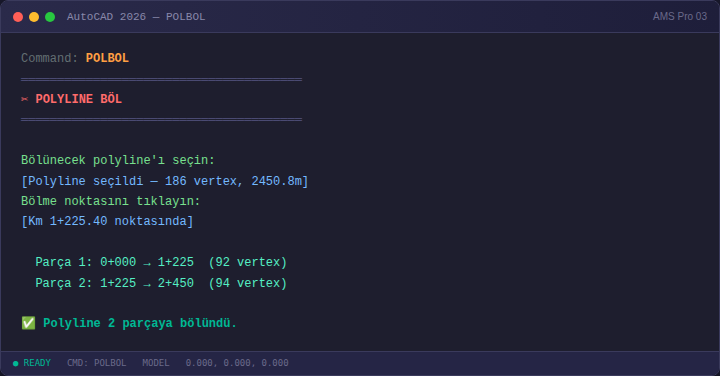Click the '(92 vertex)' value
Screen dimensions: 720x376
coord(248,262)
